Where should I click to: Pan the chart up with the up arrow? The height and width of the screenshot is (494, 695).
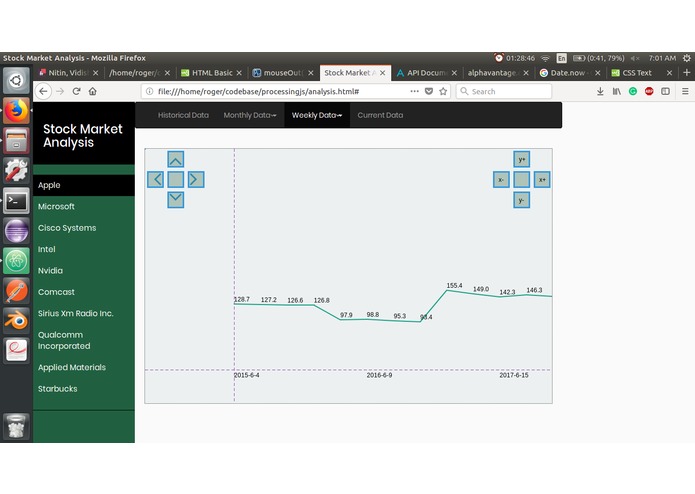176,159
